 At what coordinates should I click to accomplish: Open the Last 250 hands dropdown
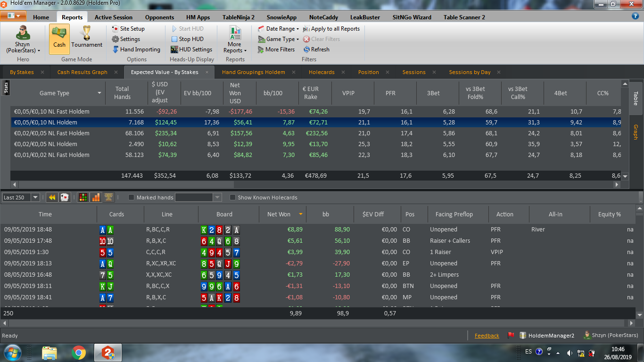pyautogui.click(x=35, y=197)
